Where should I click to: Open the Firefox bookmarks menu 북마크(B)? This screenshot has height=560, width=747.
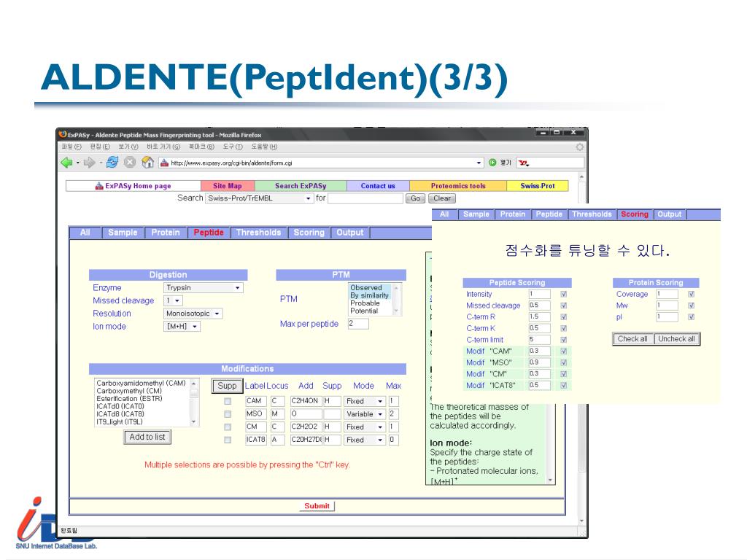(x=201, y=147)
